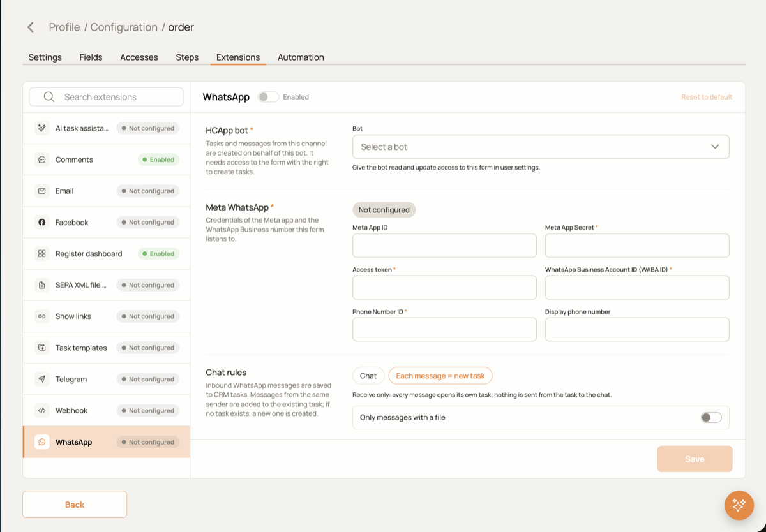Click the Comments speech bubble icon
The width and height of the screenshot is (766, 532).
coord(42,159)
